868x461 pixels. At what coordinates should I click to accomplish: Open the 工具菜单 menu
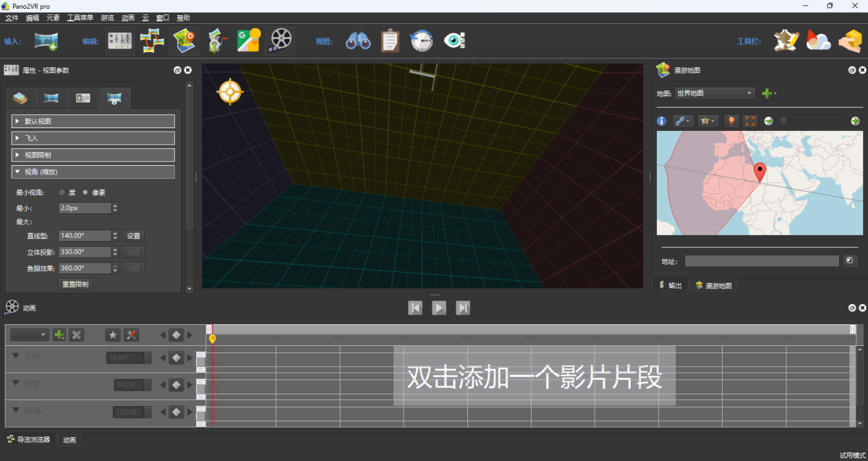[80, 17]
